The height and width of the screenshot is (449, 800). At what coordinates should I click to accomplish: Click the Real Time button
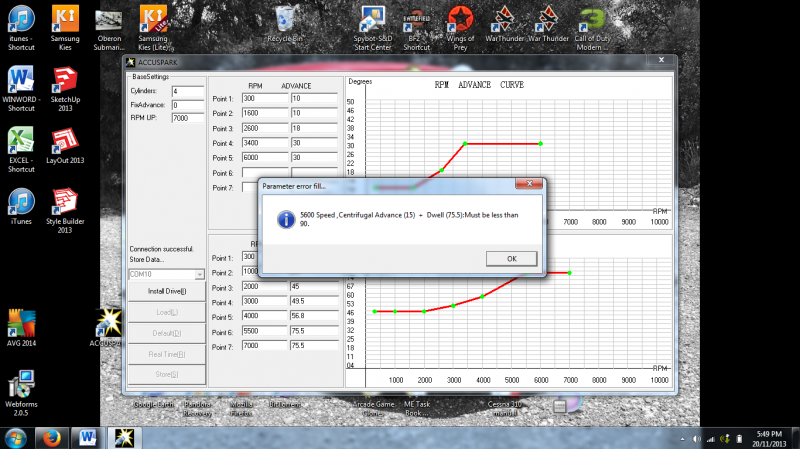[x=167, y=354]
